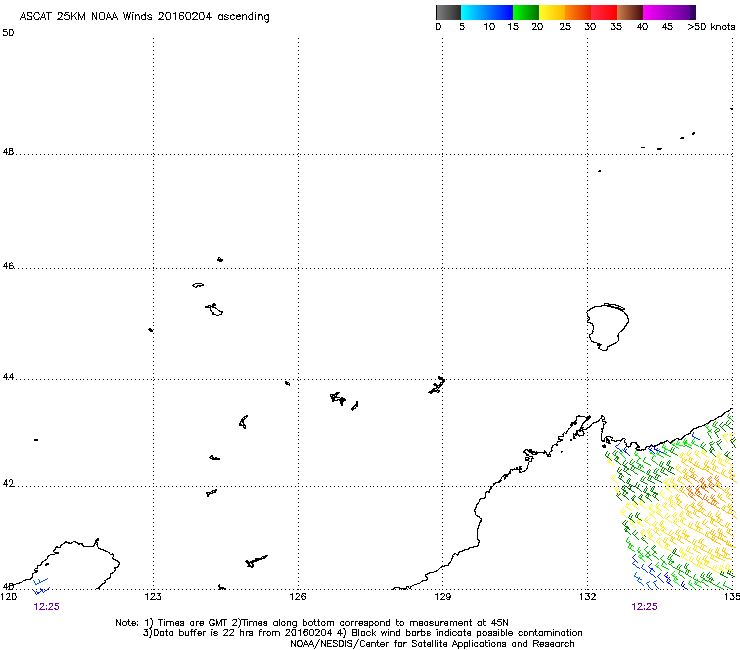This screenshot has height=650, width=740.
Task: Click the '5' label under the color scale
Action: 462,27
